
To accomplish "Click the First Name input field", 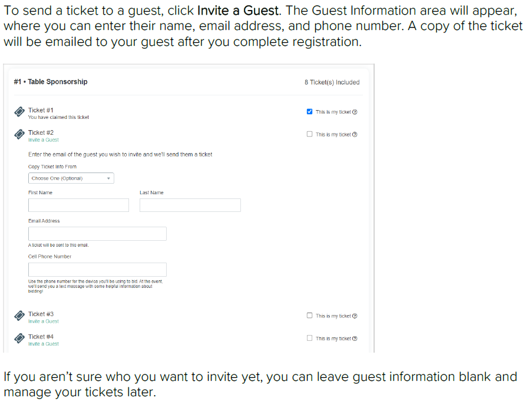I will tap(78, 205).
